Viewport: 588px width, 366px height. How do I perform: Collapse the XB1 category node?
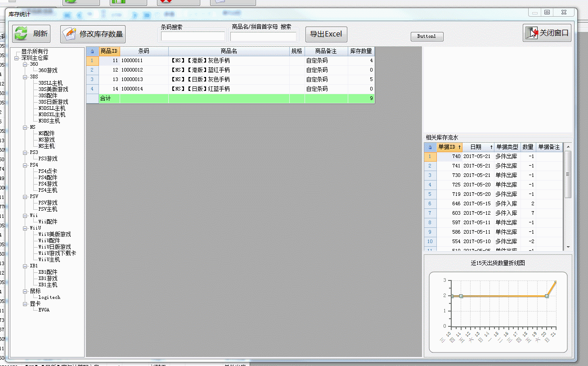26,266
